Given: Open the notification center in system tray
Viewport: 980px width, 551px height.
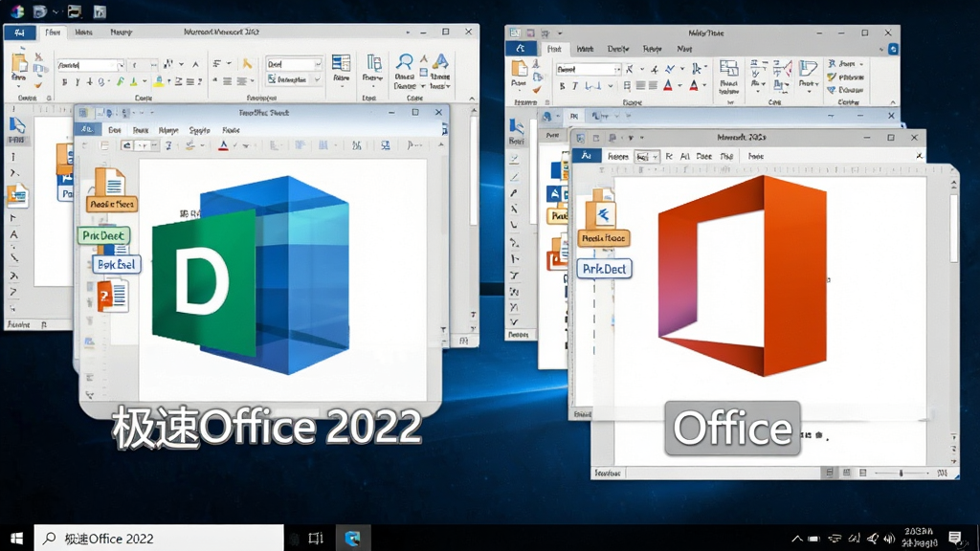Looking at the screenshot, I should point(954,538).
